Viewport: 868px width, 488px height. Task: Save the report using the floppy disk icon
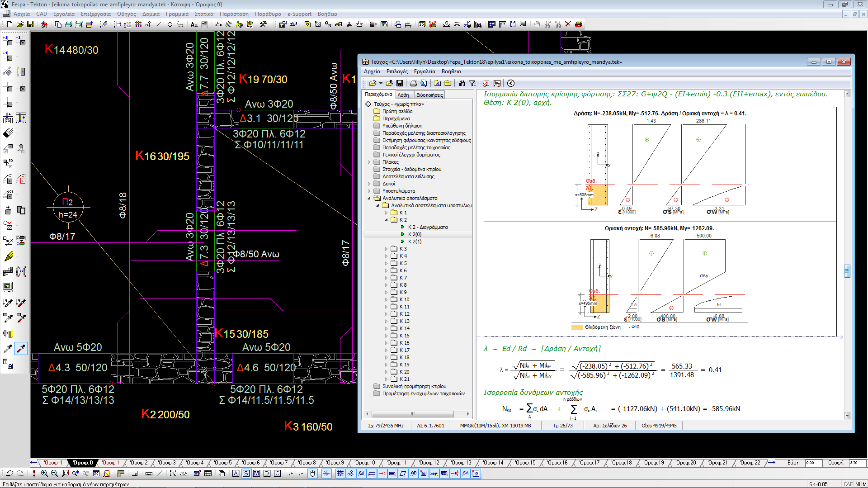pyautogui.click(x=400, y=83)
